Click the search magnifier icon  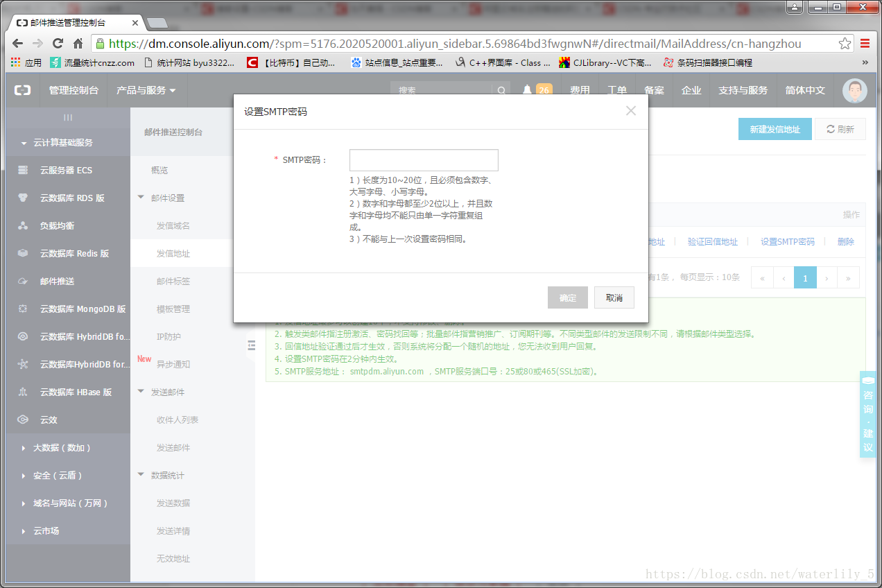[501, 90]
